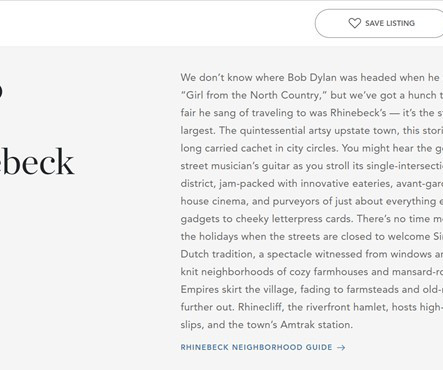This screenshot has width=443, height=370.
Task: Click the heart icon in Save Listing
Action: coord(354,23)
